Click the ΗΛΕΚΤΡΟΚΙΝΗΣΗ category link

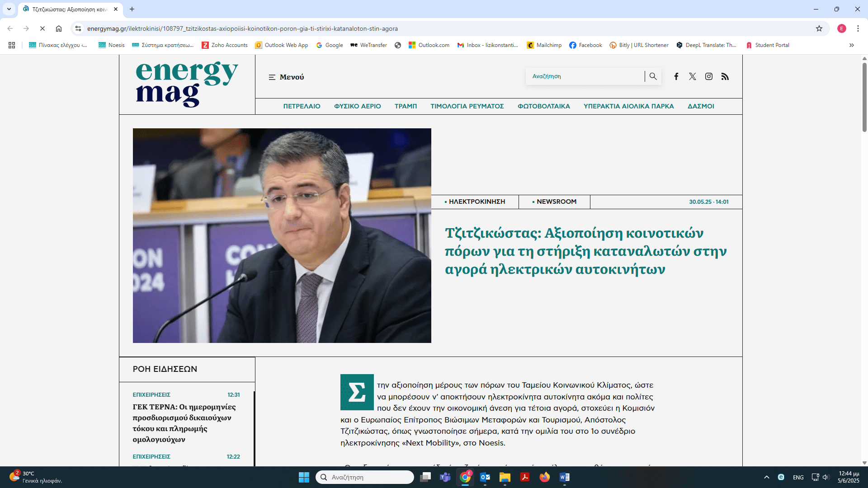(476, 202)
